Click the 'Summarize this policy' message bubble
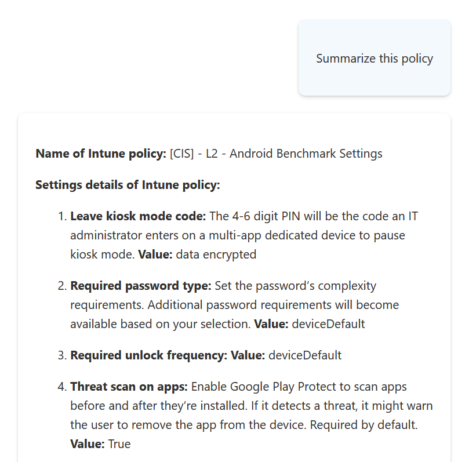This screenshot has width=476, height=462. 375,57
